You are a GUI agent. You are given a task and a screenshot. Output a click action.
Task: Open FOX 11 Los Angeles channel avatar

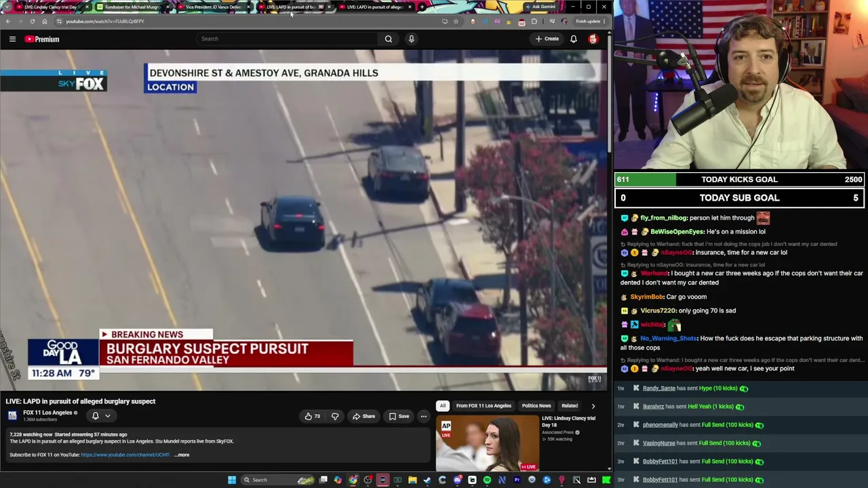[x=12, y=415]
